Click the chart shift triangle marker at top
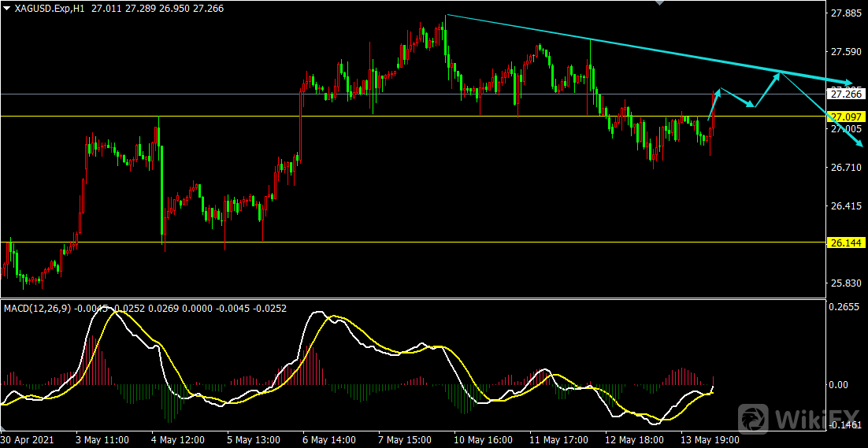This screenshot has height=448, width=868. (x=659, y=3)
